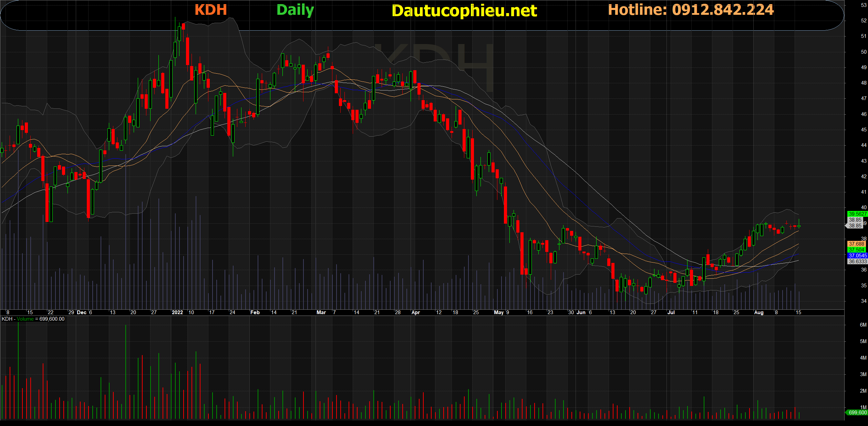Image resolution: width=868 pixels, height=426 pixels.
Task: Click the Jun month marker on date axis
Action: [581, 312]
